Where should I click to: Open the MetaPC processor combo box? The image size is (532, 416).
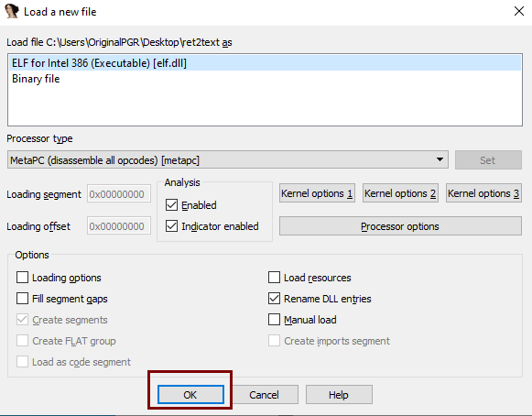tap(228, 159)
